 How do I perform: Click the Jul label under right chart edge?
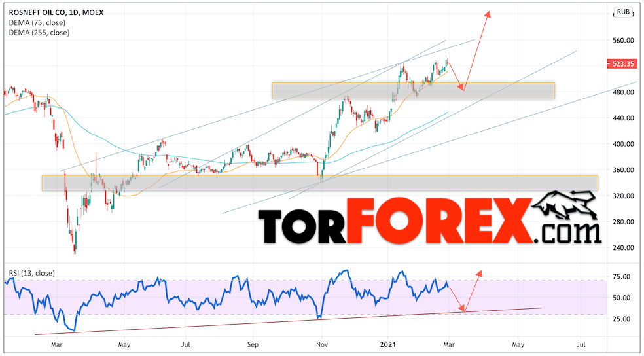(x=581, y=344)
